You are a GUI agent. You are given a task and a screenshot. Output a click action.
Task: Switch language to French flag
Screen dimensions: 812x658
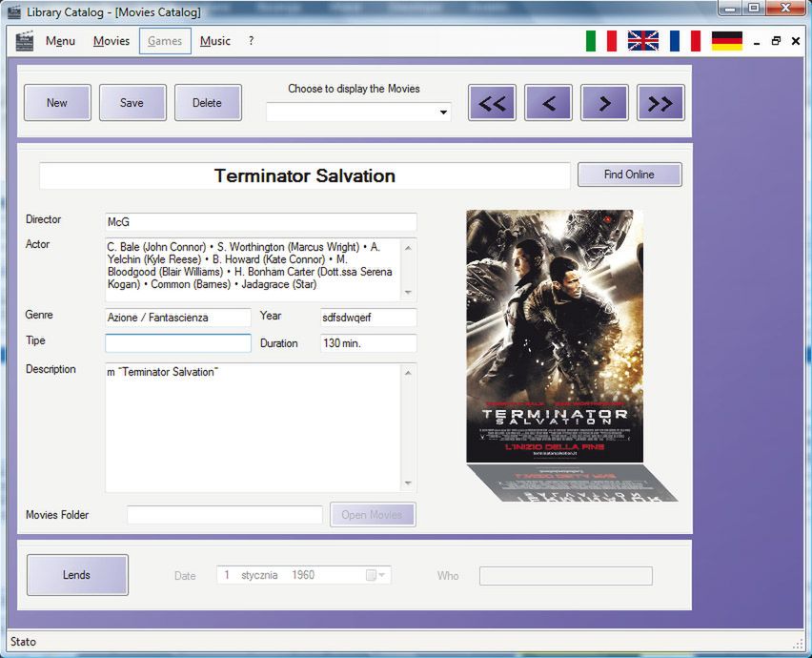click(684, 41)
